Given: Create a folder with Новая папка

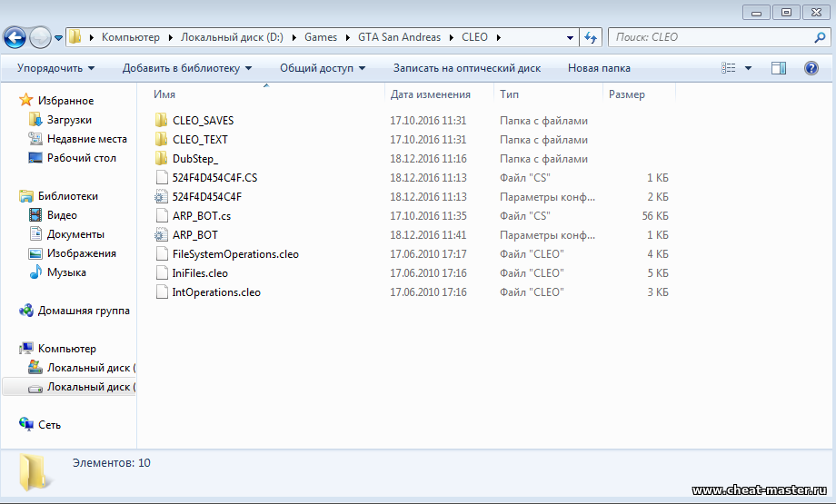Looking at the screenshot, I should 599,68.
